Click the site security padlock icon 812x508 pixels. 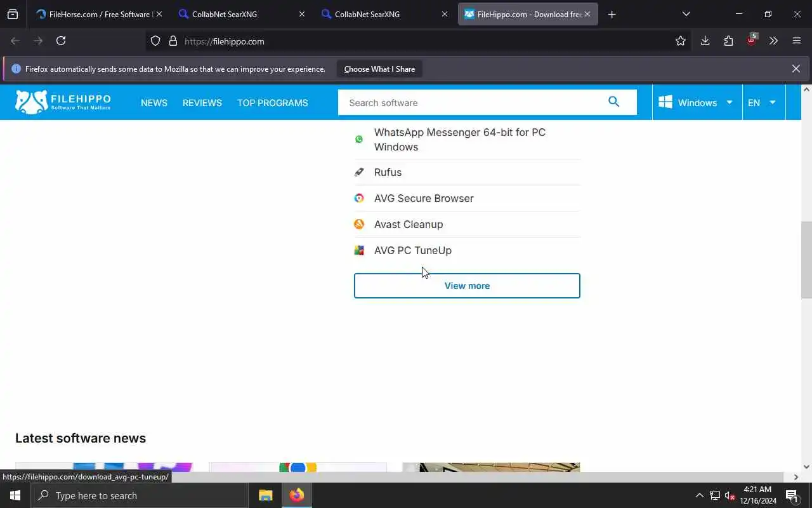coord(173,41)
